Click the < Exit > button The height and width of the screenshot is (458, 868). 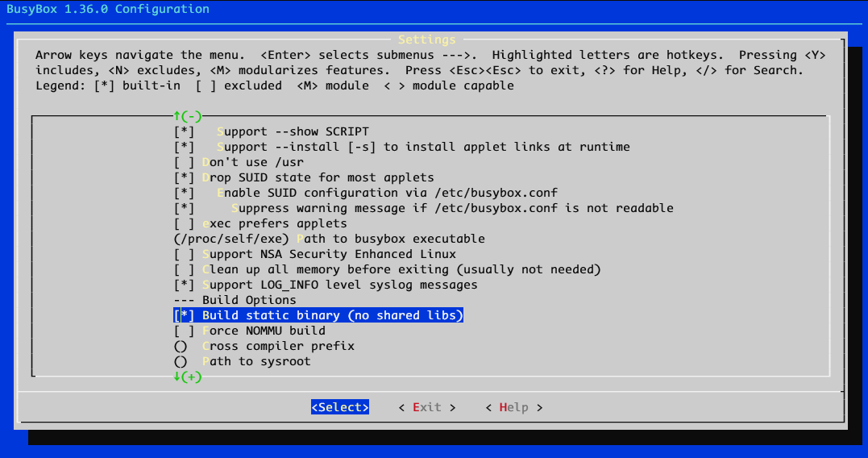(427, 407)
